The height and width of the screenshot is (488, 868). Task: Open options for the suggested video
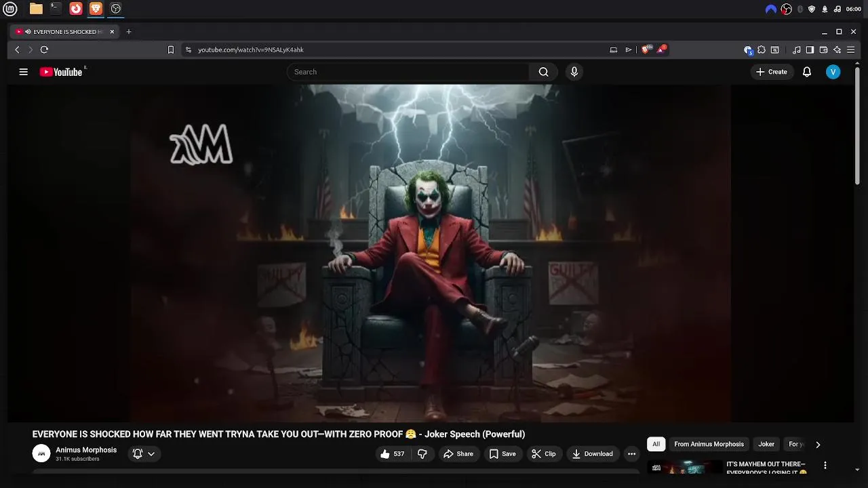(825, 466)
